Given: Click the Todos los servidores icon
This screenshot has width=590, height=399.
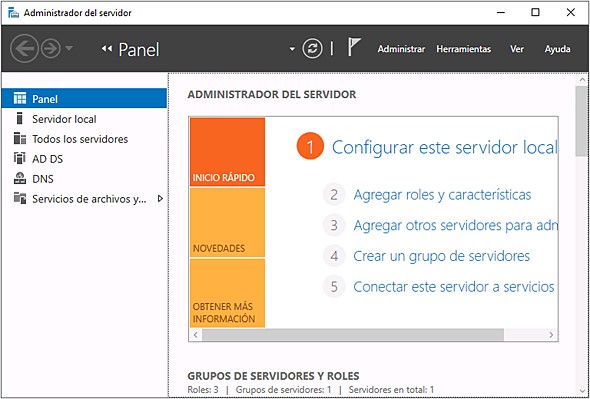Looking at the screenshot, I should point(20,139).
